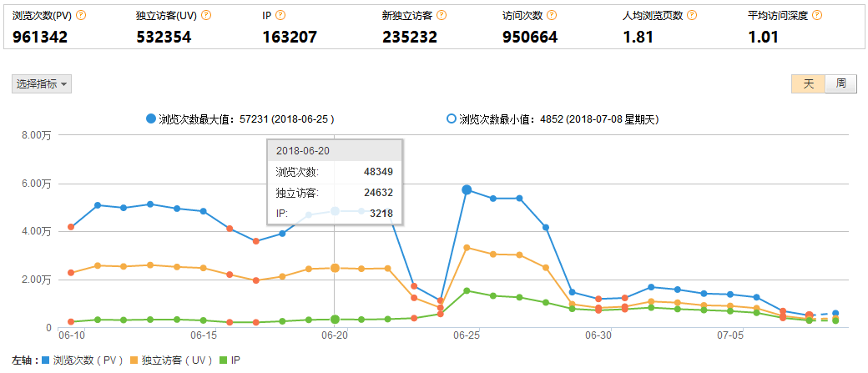
Task: Click help icon next to 平均访问深度
Action: [816, 16]
